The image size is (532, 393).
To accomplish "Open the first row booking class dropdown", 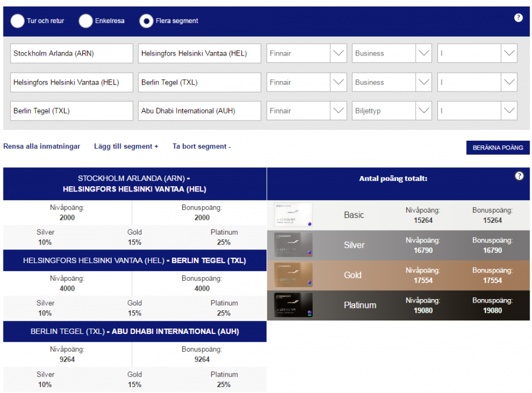I will tap(477, 53).
